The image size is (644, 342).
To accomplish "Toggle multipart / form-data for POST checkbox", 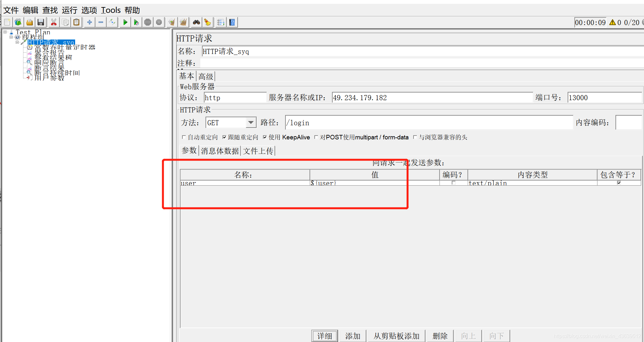I will pyautogui.click(x=316, y=137).
